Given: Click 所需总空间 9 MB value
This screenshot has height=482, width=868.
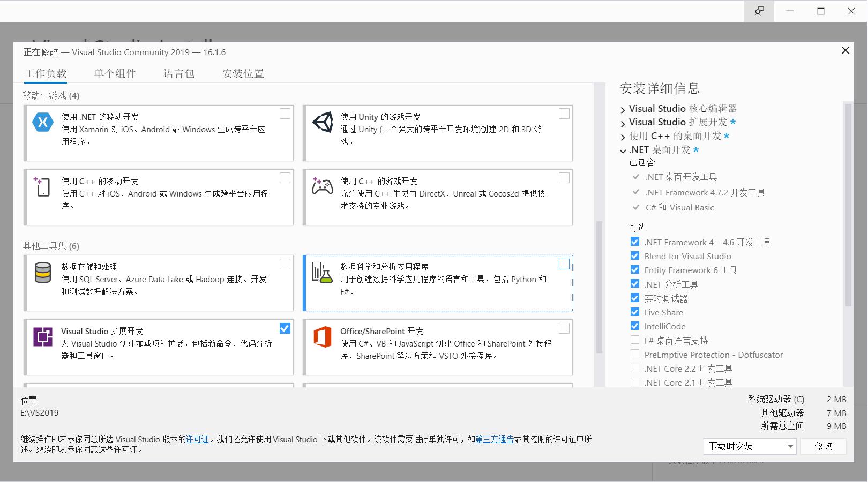Looking at the screenshot, I should click(x=836, y=426).
